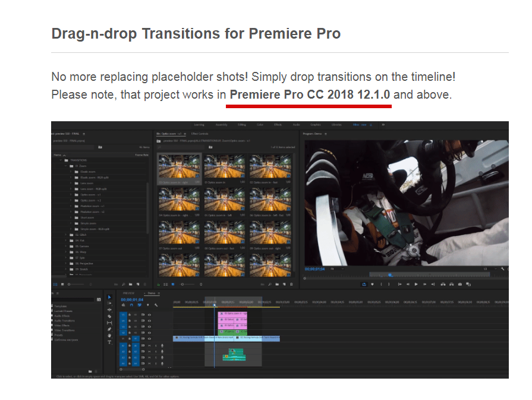Switch to the Color workspace tab

[260, 125]
